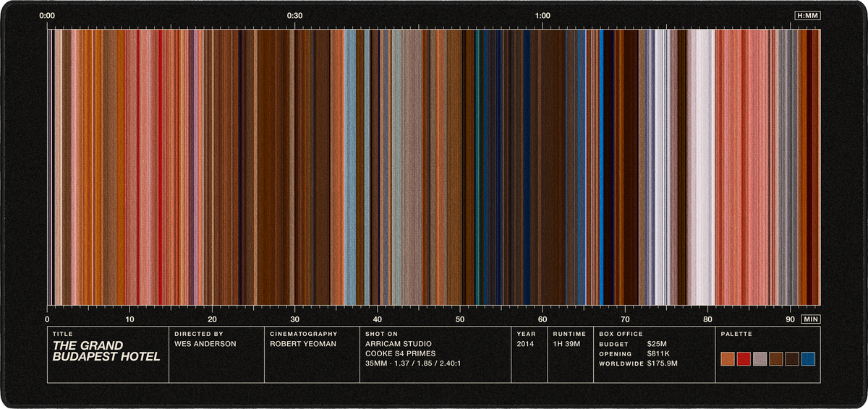Click the "OPENING" row label
868x409 pixels.
[614, 353]
